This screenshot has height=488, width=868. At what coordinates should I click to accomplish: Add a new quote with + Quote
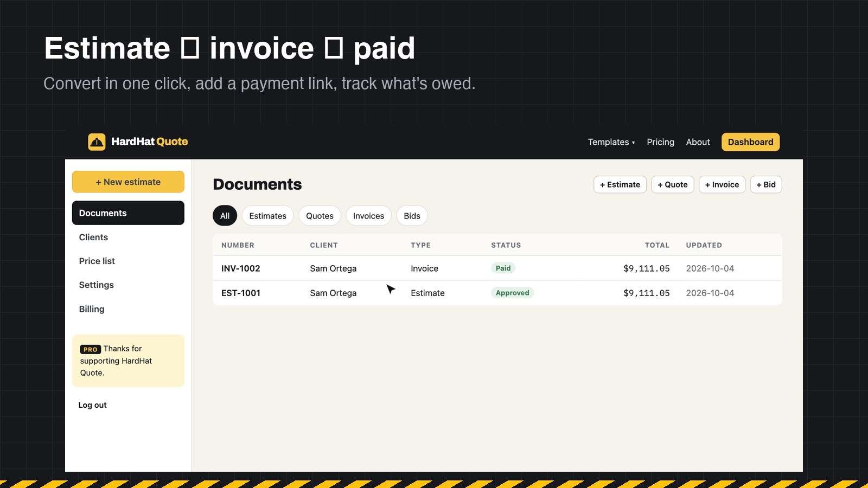click(x=673, y=184)
